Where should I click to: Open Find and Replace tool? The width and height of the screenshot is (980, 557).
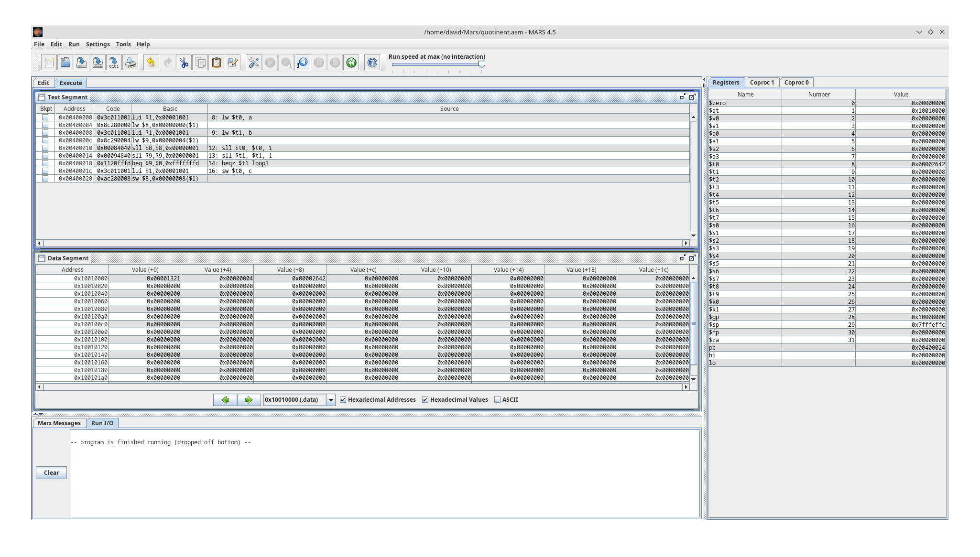pos(232,62)
